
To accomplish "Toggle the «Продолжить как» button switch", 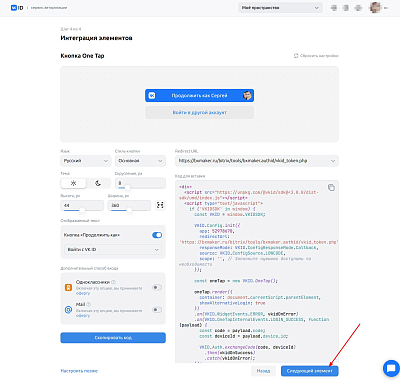I will [157, 235].
